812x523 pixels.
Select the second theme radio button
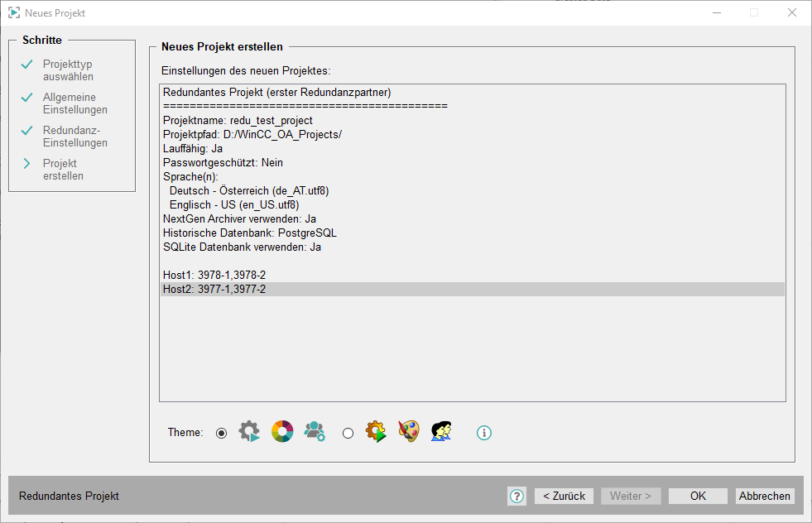click(348, 433)
